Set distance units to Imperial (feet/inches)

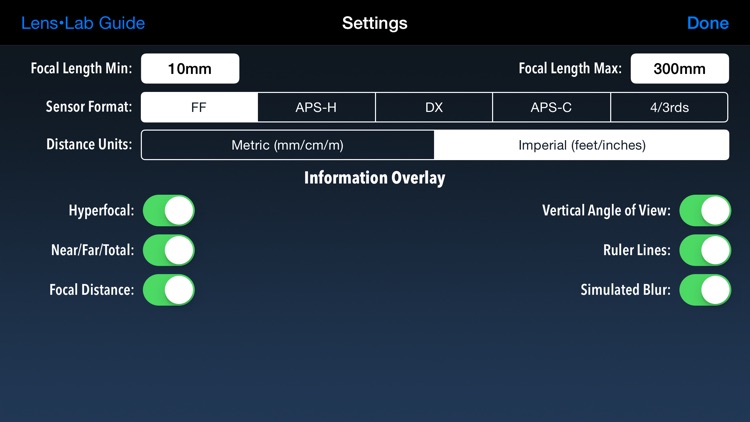[x=582, y=145]
